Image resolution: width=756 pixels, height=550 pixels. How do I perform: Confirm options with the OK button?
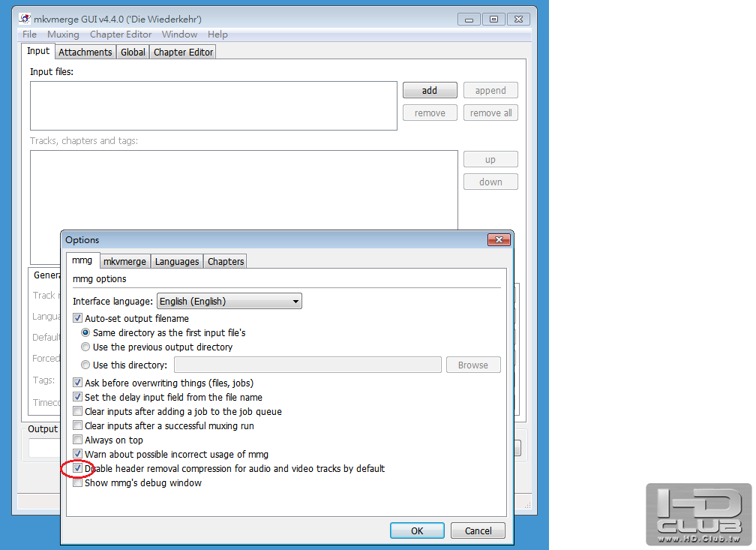tap(417, 530)
